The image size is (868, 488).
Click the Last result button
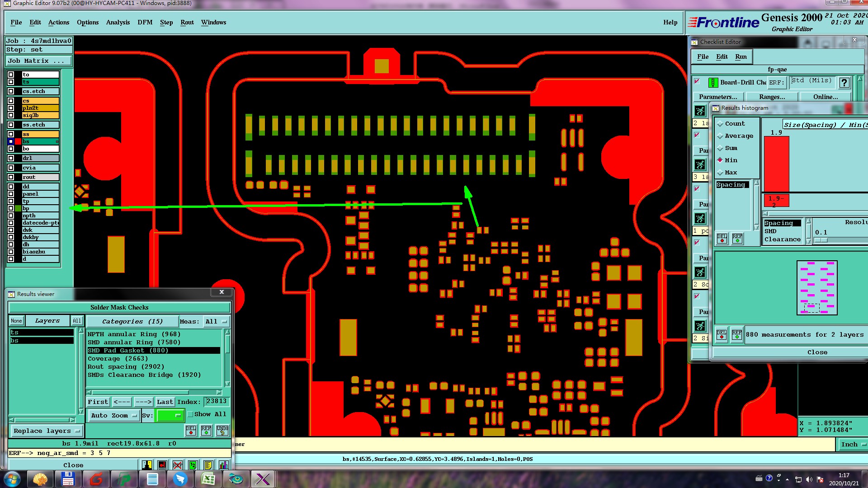pyautogui.click(x=165, y=402)
